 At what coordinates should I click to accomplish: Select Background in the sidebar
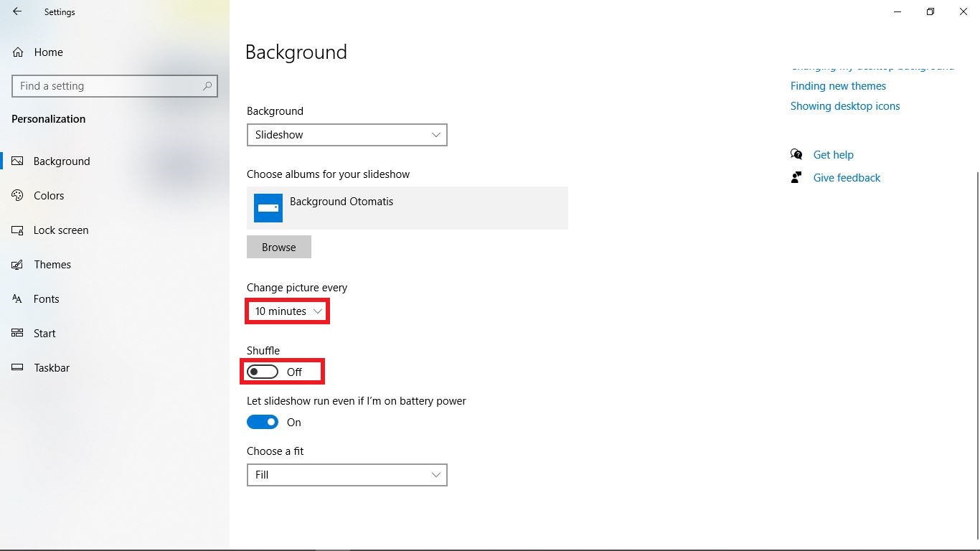62,161
